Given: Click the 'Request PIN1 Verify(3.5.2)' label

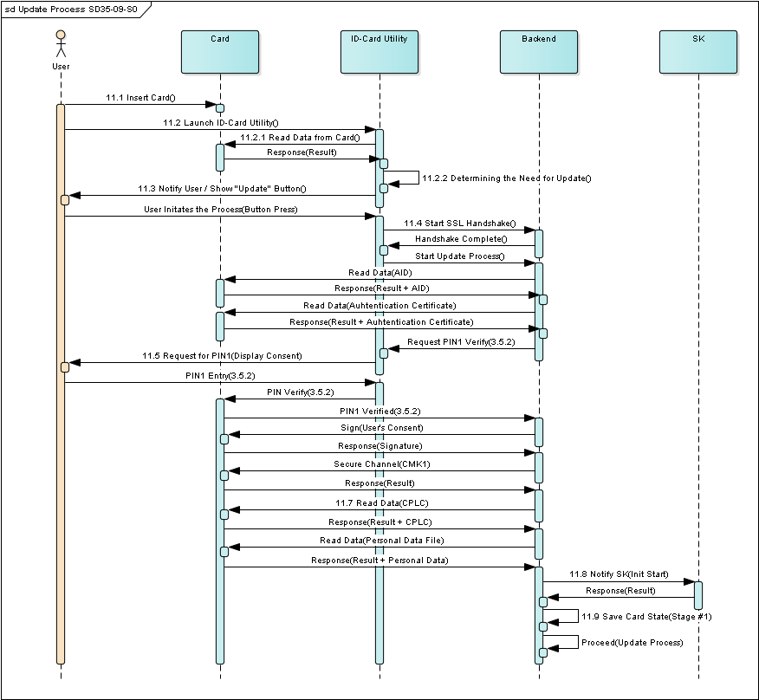Looking at the screenshot, I should tap(461, 342).
